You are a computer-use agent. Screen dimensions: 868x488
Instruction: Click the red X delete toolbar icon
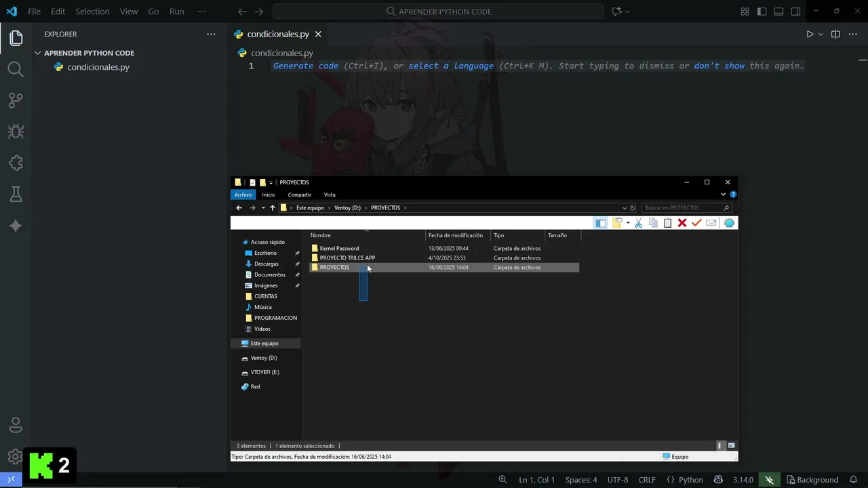coord(682,223)
